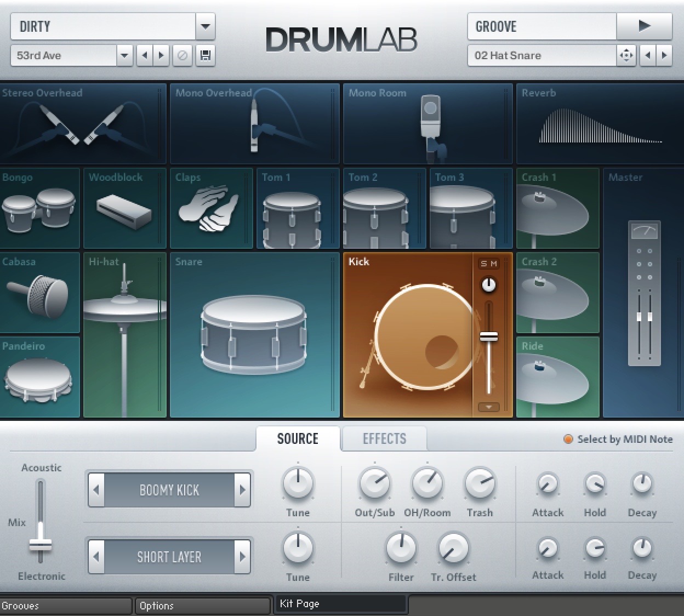The image size is (684, 616).
Task: Open the Kit Page tab
Action: point(340,604)
